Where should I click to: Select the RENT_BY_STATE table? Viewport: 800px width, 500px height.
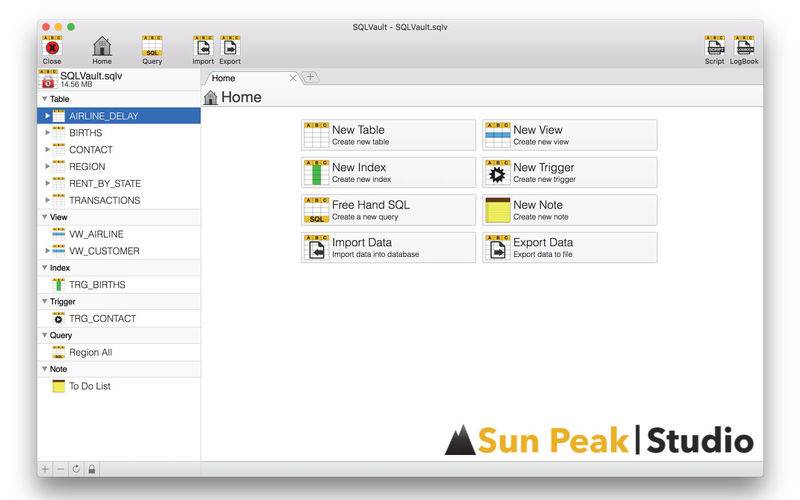coord(119,183)
